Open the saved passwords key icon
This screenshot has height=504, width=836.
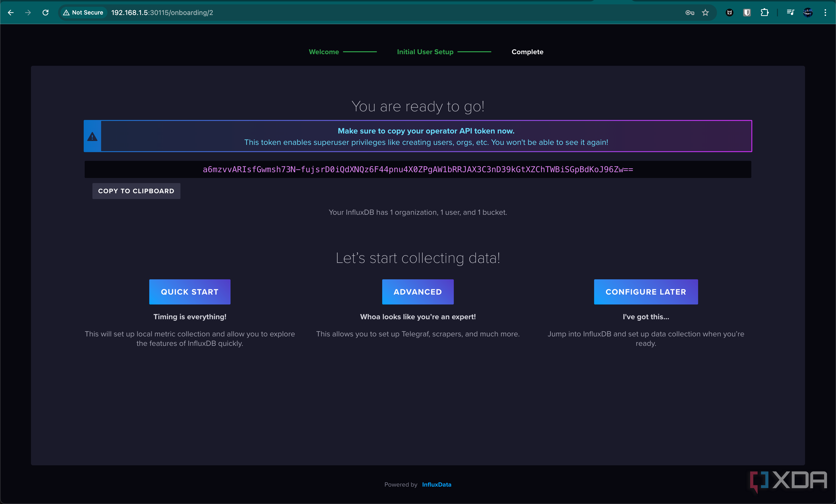tap(689, 13)
